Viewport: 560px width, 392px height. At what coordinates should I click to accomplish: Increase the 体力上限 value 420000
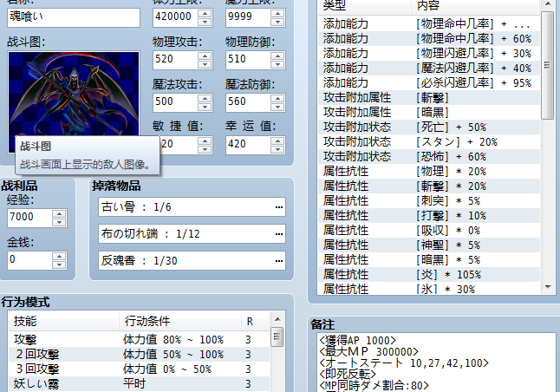click(x=205, y=13)
